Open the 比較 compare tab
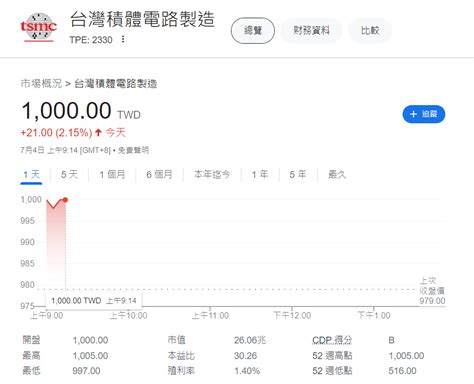Screen dimensions: 474x384 pyautogui.click(x=370, y=31)
